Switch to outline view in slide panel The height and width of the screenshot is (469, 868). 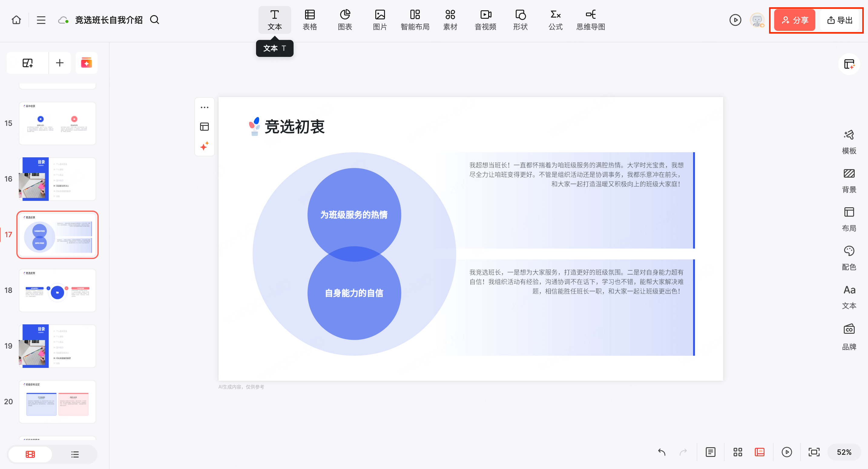click(x=75, y=454)
